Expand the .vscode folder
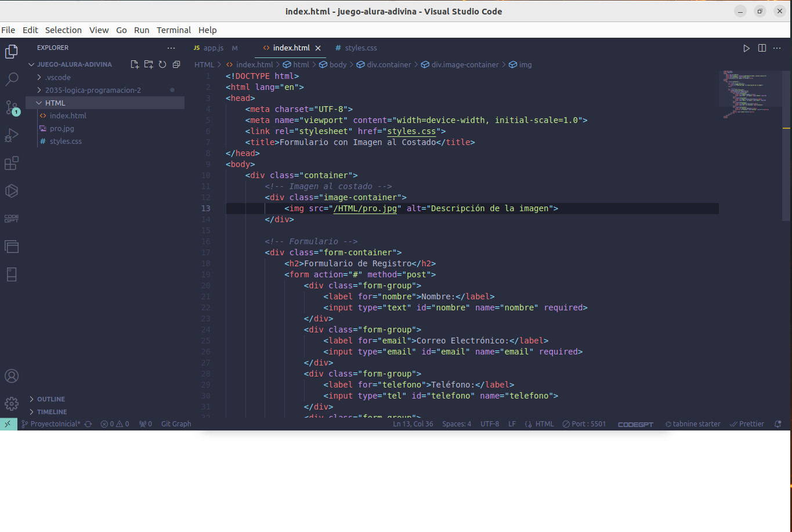This screenshot has height=532, width=792. point(105,77)
